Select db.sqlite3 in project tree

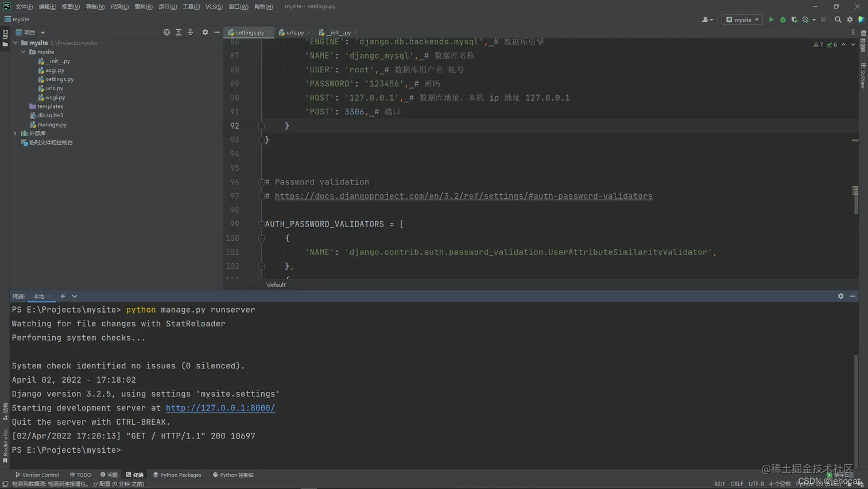click(x=50, y=115)
